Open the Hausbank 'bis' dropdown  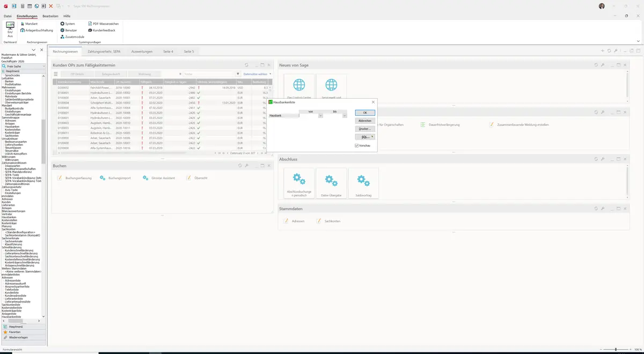click(345, 115)
